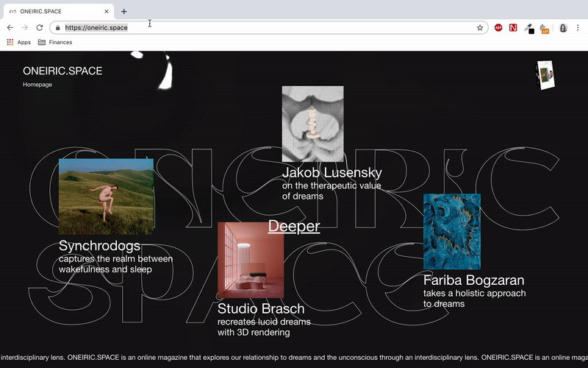Open the eyedropper extension icon
This screenshot has height=368, width=588.
528,28
